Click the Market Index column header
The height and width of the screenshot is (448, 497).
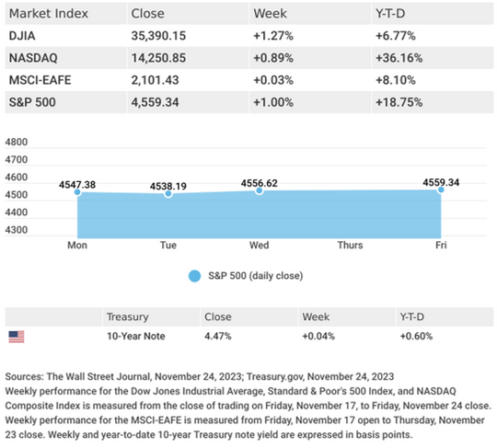coord(49,14)
